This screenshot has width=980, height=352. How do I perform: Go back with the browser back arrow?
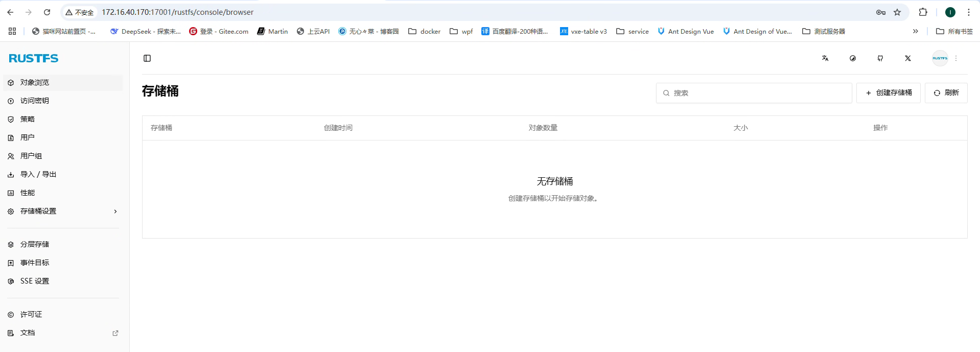(10, 12)
